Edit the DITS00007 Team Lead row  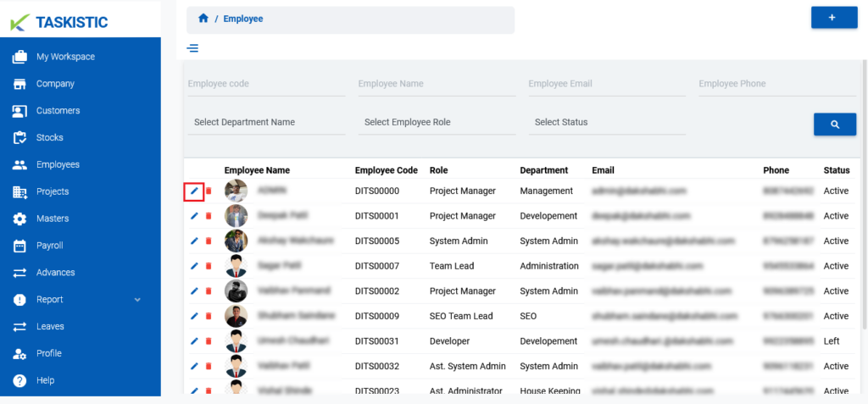pos(194,266)
